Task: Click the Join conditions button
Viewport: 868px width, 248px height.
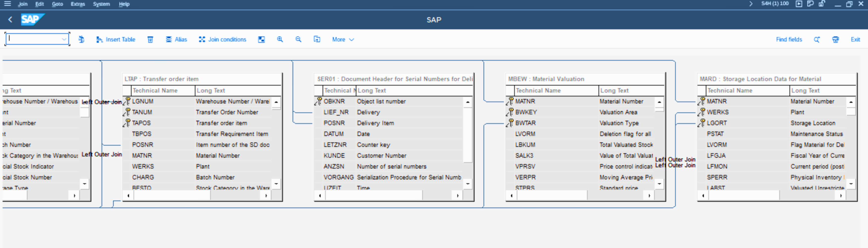Action: [222, 39]
